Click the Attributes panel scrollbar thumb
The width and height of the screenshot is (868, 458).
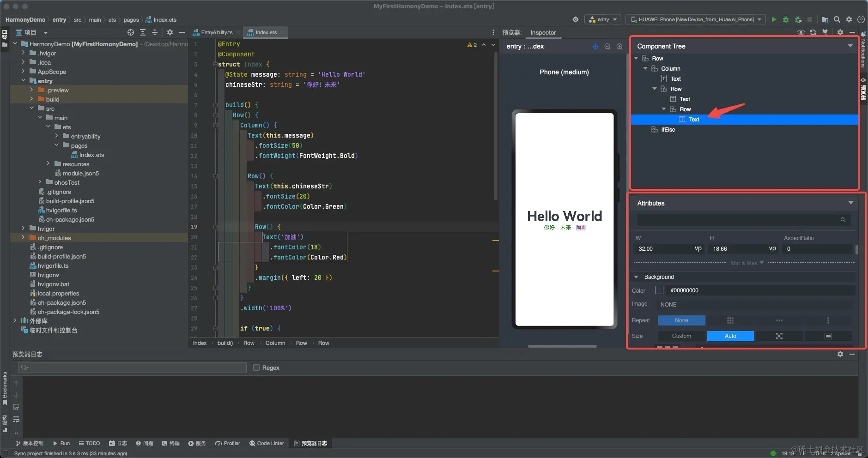(856, 249)
